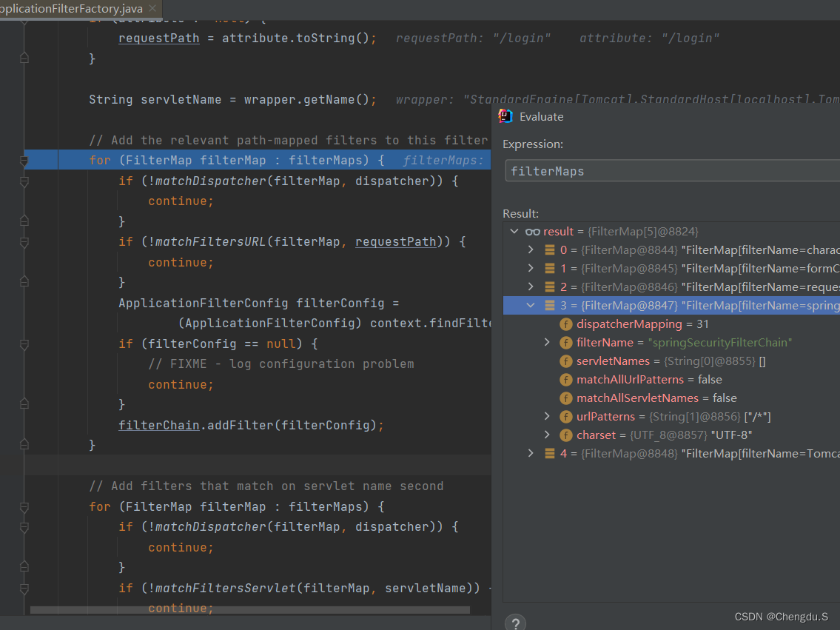Expand the charset field node
Viewport: 840px width, 630px height.
pos(547,435)
